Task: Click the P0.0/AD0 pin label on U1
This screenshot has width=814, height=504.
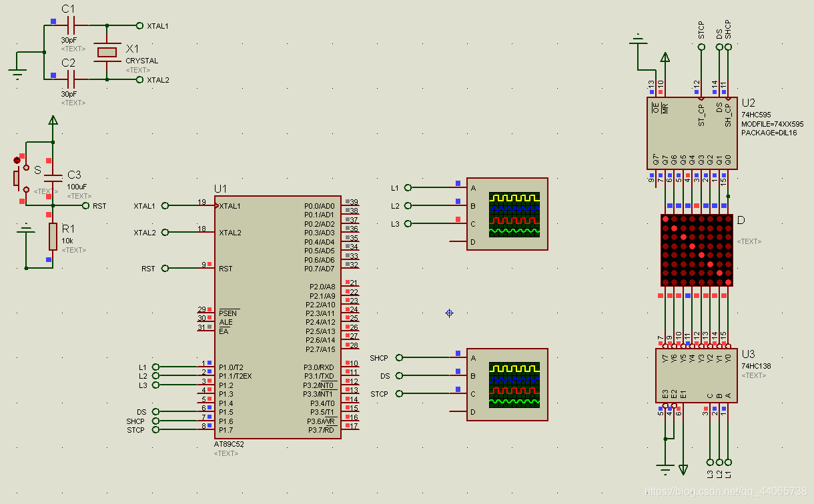Action: click(x=319, y=206)
